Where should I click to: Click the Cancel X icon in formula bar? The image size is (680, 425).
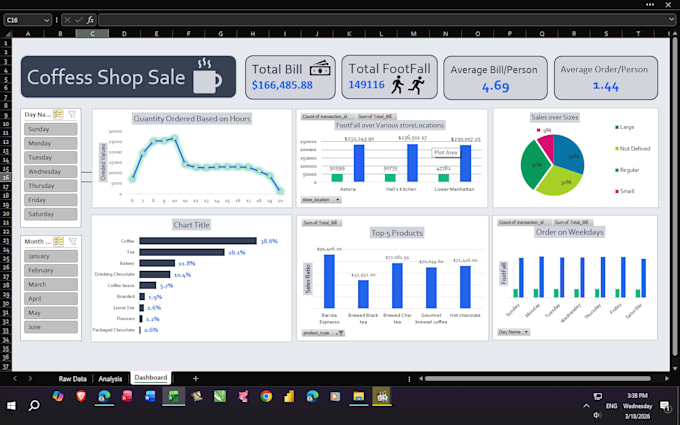(68, 20)
